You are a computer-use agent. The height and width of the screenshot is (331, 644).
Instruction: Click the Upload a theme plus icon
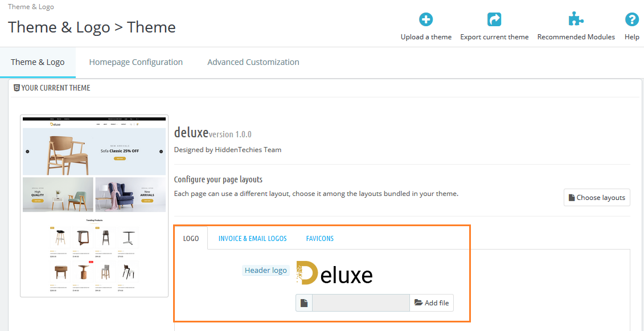(x=426, y=20)
